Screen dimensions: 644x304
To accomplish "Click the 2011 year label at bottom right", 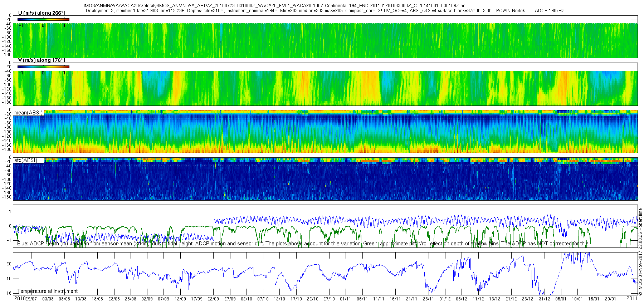I will [632, 298].
